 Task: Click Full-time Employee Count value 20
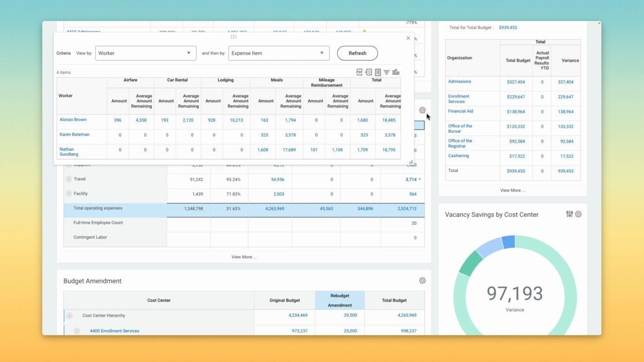point(414,223)
